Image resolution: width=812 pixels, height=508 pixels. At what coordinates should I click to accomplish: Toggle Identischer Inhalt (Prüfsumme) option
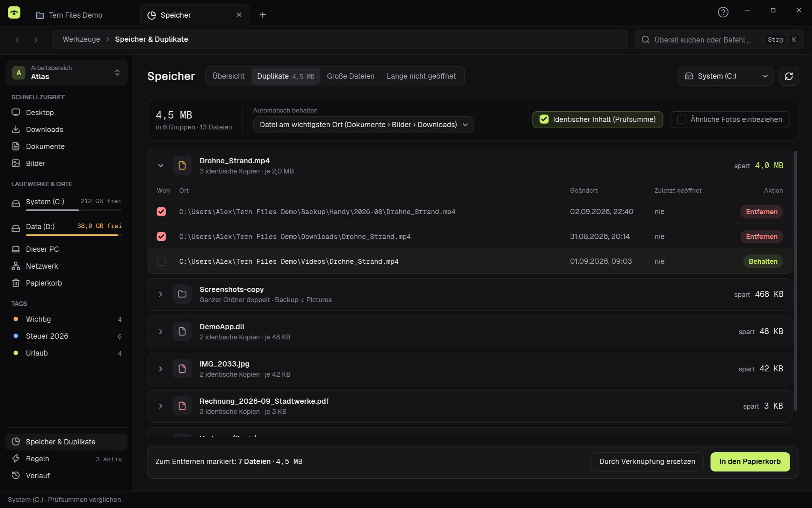coord(597,120)
